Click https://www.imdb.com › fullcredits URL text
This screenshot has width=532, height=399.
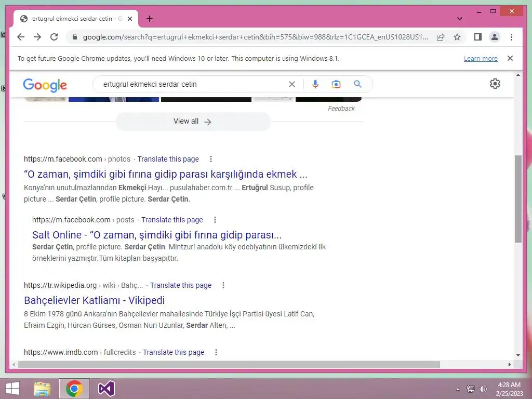(79, 352)
